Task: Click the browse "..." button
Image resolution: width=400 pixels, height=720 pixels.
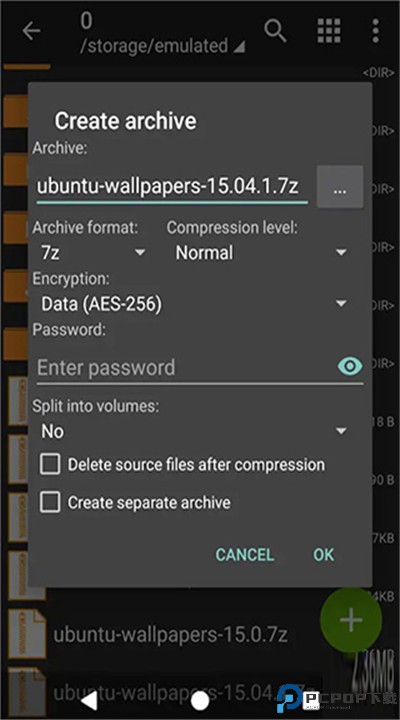Action: [340, 187]
